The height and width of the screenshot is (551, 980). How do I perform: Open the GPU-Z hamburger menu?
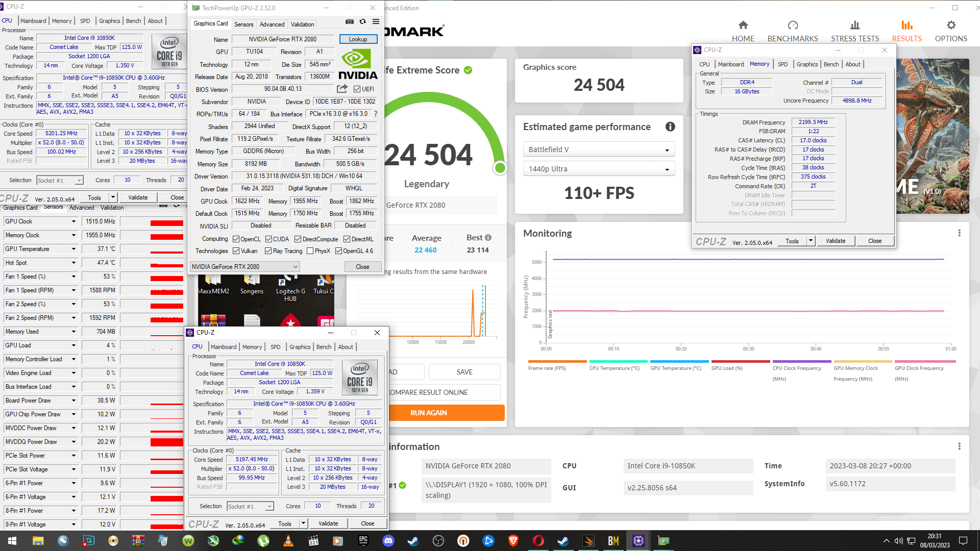[x=376, y=22]
